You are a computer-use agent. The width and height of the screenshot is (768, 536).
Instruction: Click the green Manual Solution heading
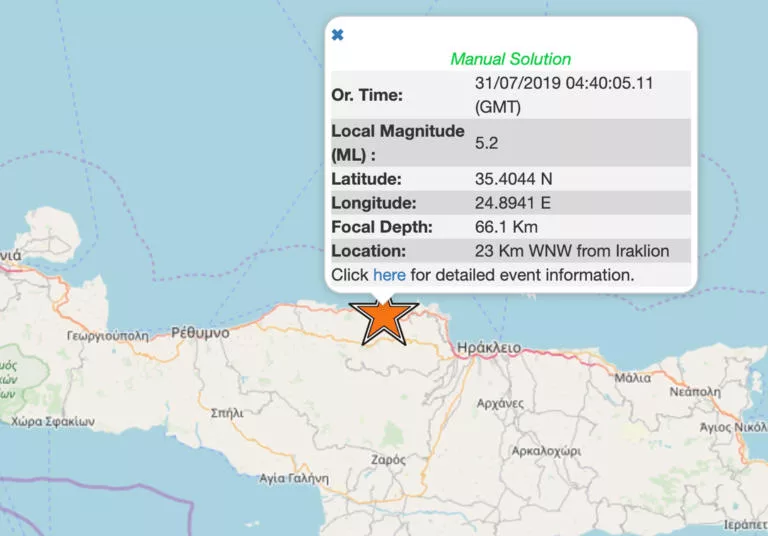510,59
